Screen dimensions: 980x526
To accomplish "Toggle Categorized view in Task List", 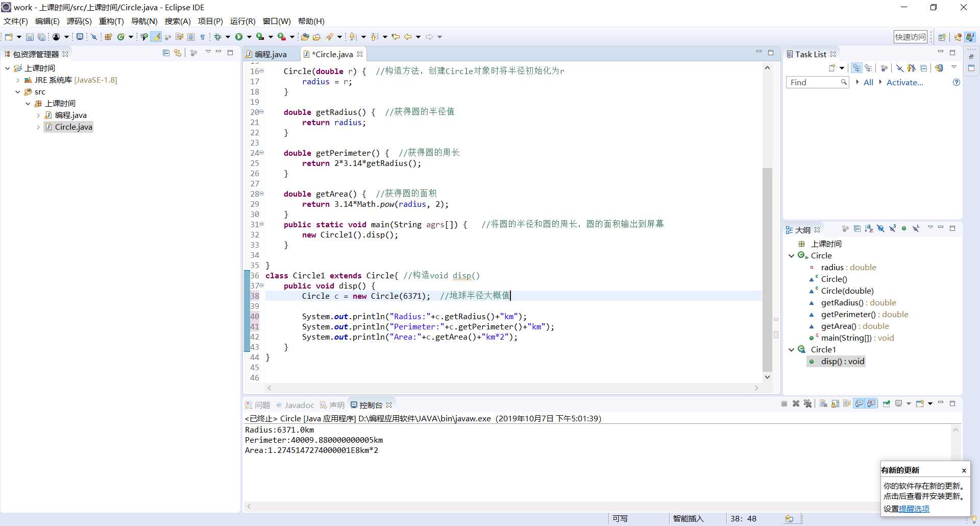I will point(856,68).
